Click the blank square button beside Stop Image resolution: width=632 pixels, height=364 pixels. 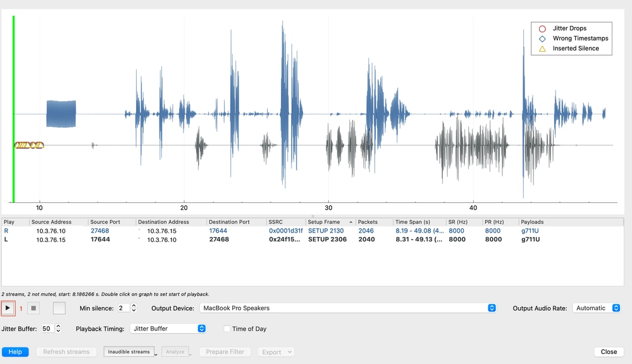pos(59,308)
